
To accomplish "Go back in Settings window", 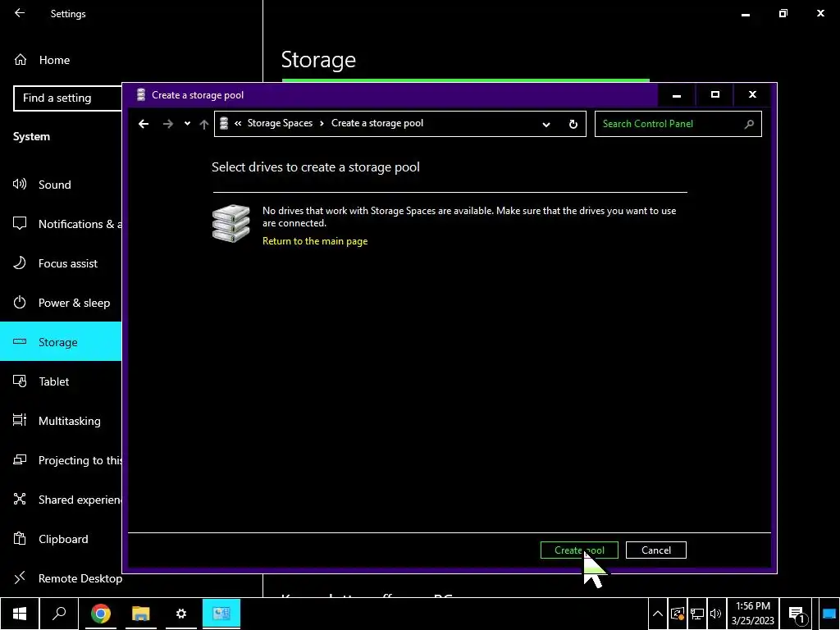I will 20,13.
